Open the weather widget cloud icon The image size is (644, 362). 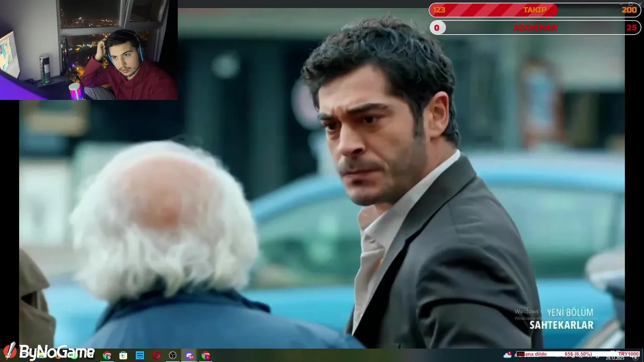pos(508,355)
